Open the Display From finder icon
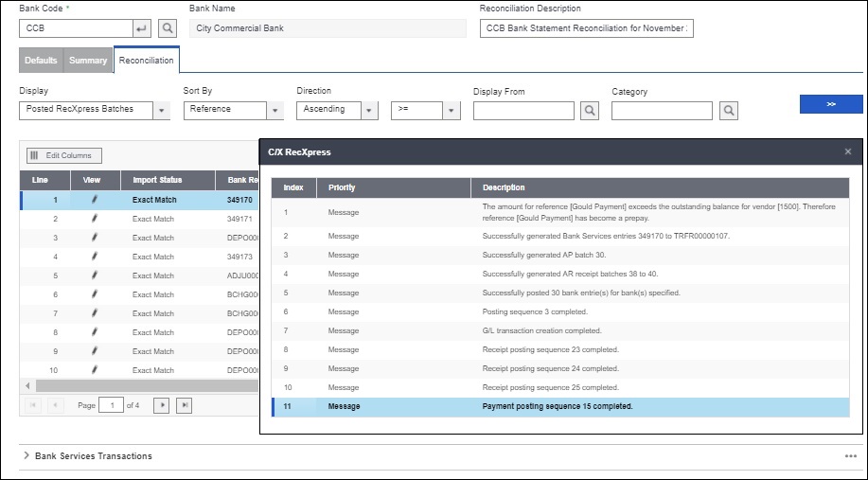The width and height of the screenshot is (868, 480). pyautogui.click(x=589, y=111)
